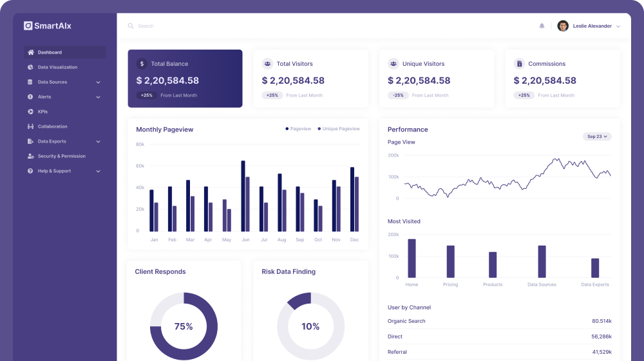
Task: Click into the Search input field
Action: (x=193, y=26)
